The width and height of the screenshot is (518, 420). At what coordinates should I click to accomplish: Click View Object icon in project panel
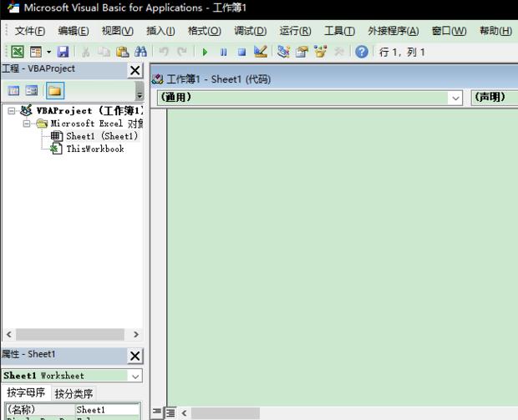point(32,91)
